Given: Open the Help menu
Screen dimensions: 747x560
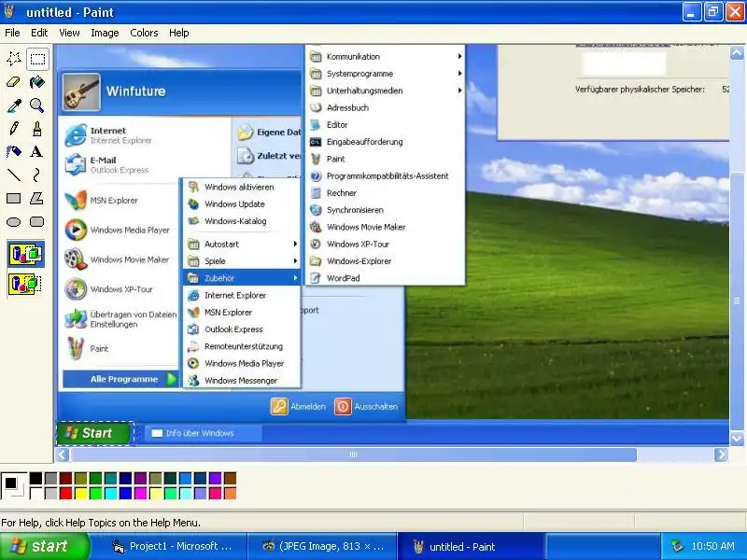Looking at the screenshot, I should click(x=178, y=33).
